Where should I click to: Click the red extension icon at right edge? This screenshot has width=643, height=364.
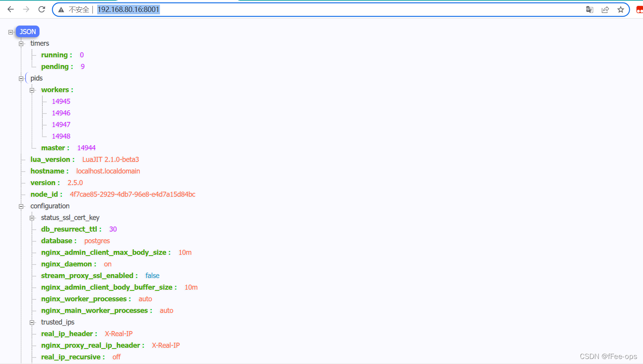click(640, 10)
